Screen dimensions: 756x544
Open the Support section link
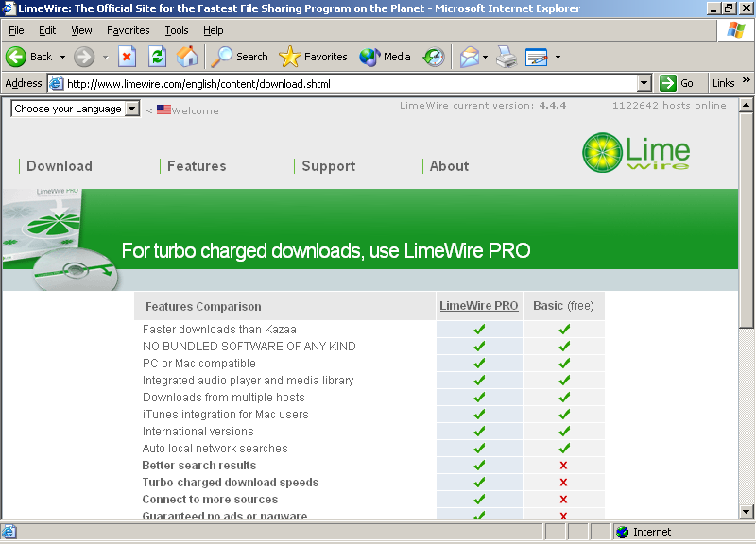point(328,166)
